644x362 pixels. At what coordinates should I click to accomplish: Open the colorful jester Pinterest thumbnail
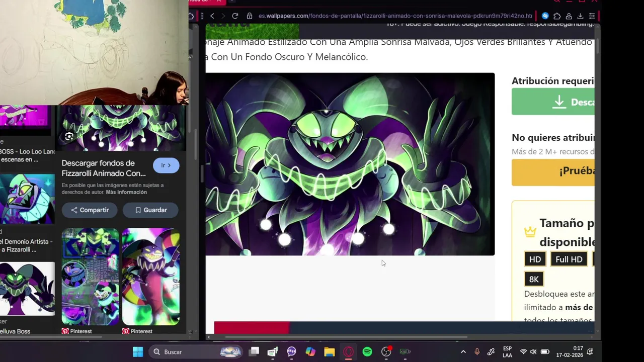click(151, 277)
